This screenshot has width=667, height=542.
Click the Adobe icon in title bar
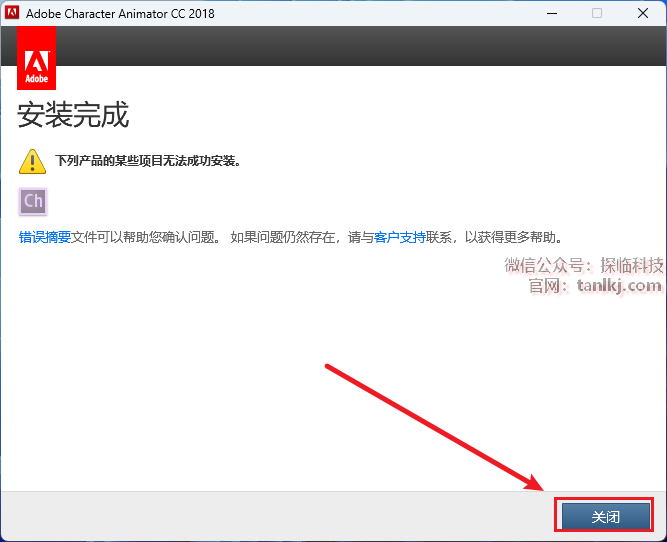(12, 13)
